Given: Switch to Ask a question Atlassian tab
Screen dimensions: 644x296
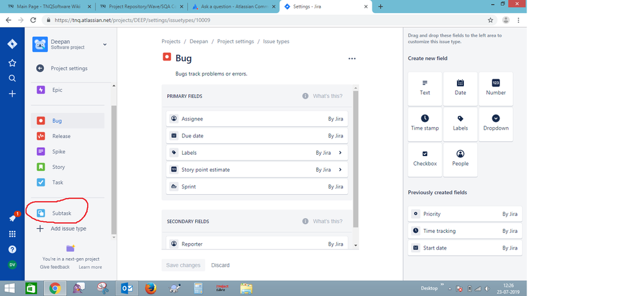Looking at the screenshot, I should [234, 6].
